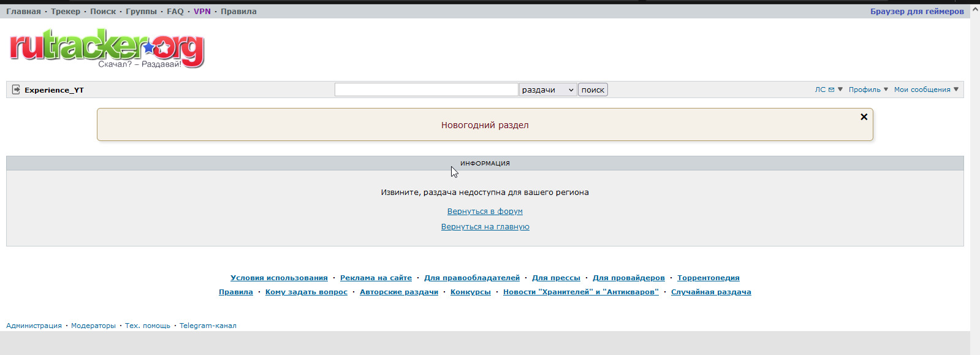The height and width of the screenshot is (355, 980).
Task: Open Случайная раздача link
Action: pos(711,292)
